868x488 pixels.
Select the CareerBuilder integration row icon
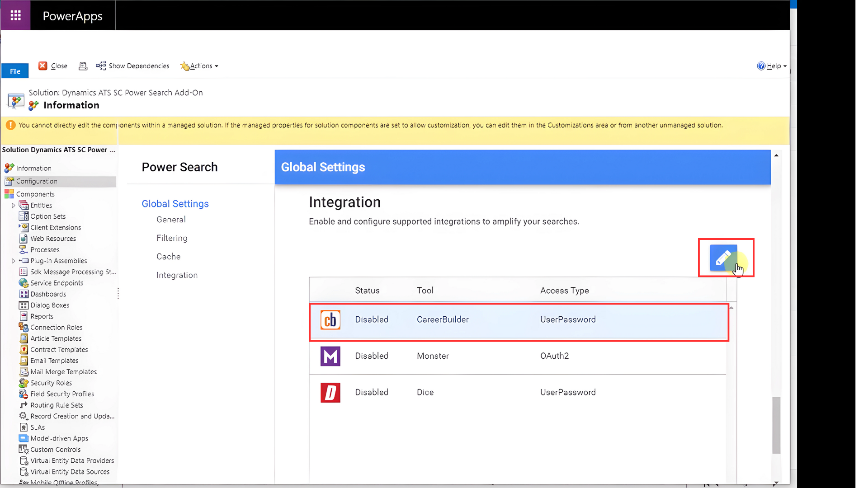[330, 320]
